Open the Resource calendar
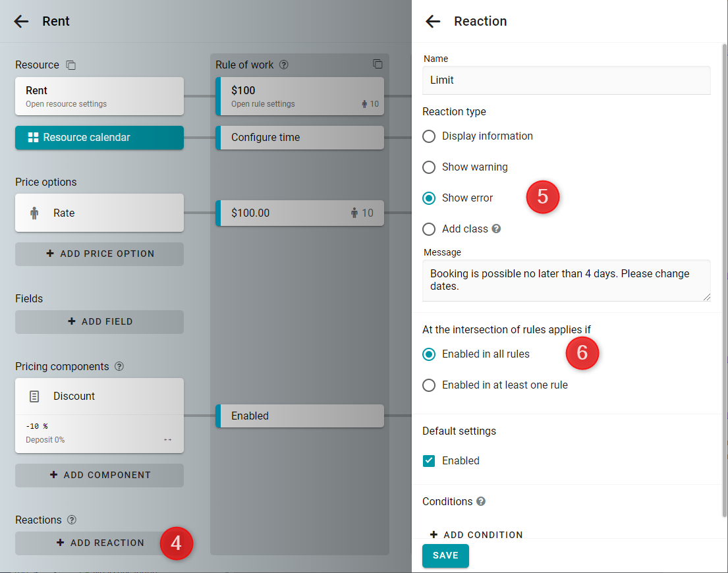Screen dimensions: 728x573 (99, 138)
